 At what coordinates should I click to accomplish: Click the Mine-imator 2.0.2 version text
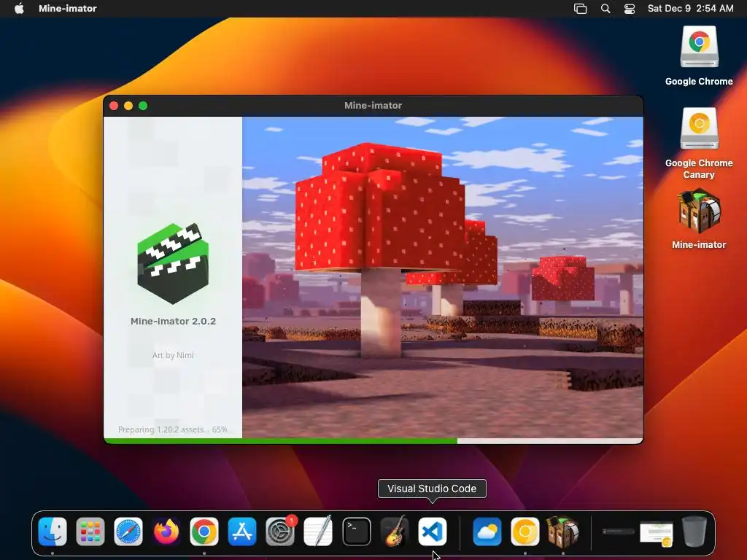pyautogui.click(x=173, y=322)
